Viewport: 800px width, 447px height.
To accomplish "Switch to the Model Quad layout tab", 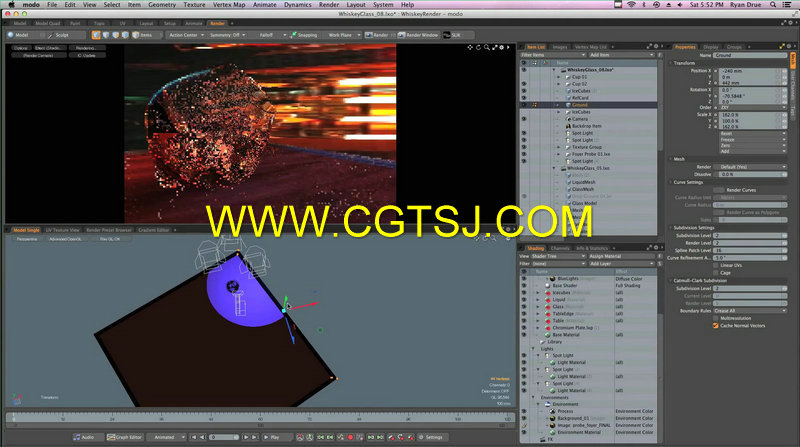I will coord(48,23).
